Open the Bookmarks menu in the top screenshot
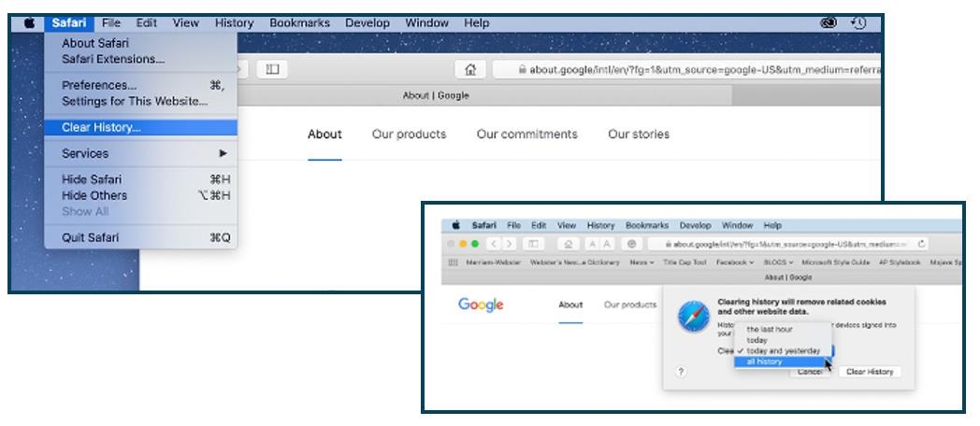 [x=299, y=23]
